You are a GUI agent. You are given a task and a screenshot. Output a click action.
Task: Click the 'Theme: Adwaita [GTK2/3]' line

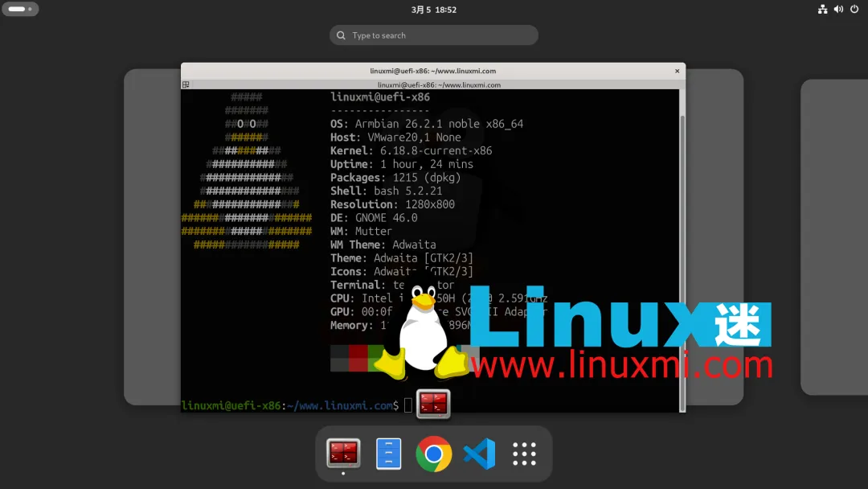click(x=402, y=258)
